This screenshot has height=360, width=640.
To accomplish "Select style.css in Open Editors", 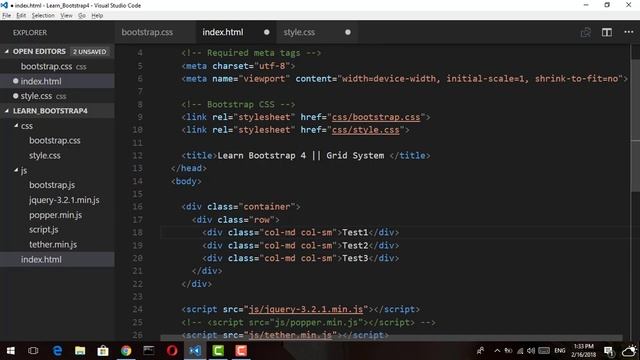I will click(57, 96).
